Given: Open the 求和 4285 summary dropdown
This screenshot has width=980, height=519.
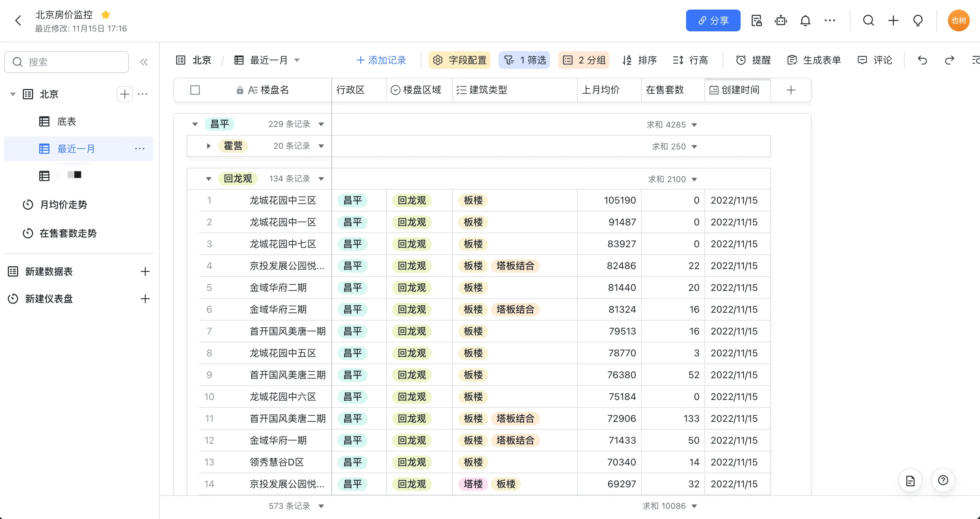Looking at the screenshot, I should 694,125.
